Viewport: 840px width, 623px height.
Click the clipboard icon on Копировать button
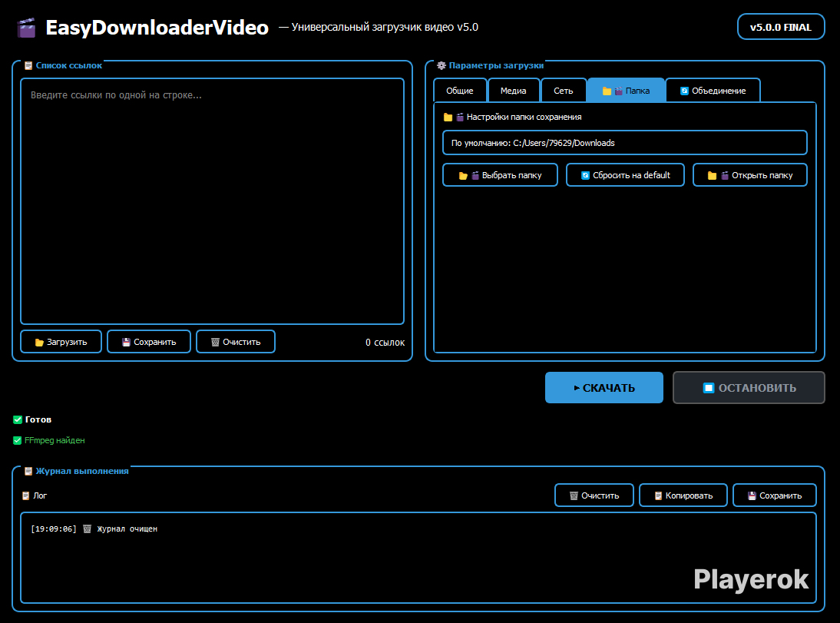pyautogui.click(x=658, y=496)
